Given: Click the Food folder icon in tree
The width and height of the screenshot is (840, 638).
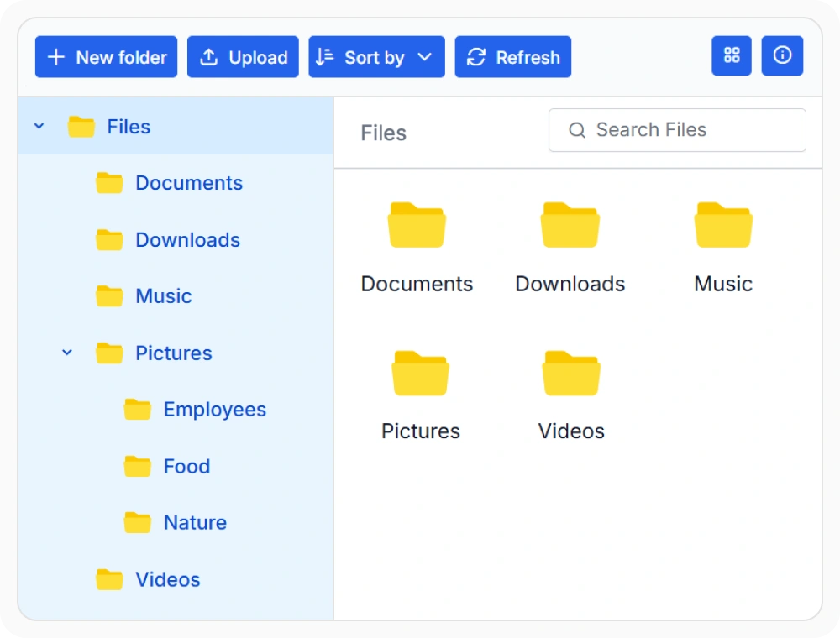Looking at the screenshot, I should 137,466.
